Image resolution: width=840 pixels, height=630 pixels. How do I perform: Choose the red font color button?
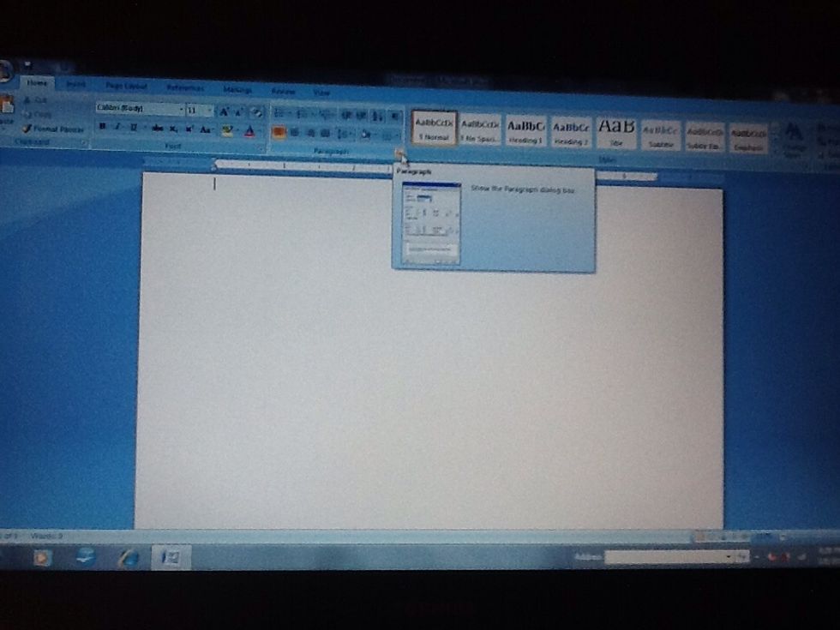(249, 131)
